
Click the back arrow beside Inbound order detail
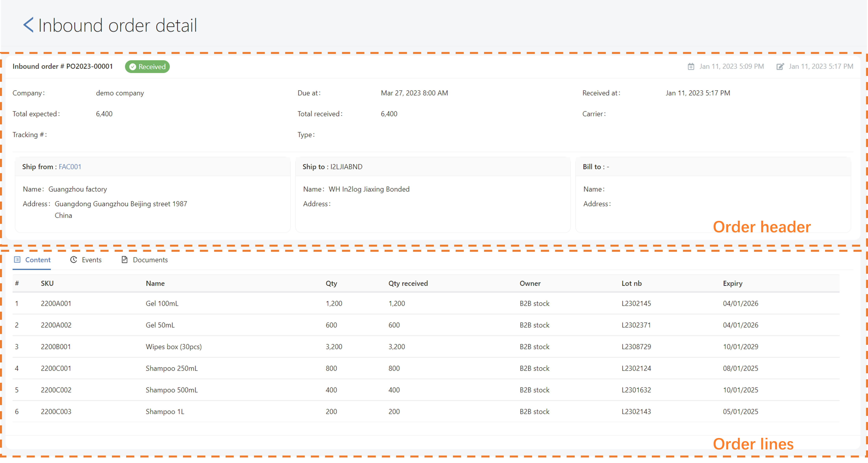[28, 25]
